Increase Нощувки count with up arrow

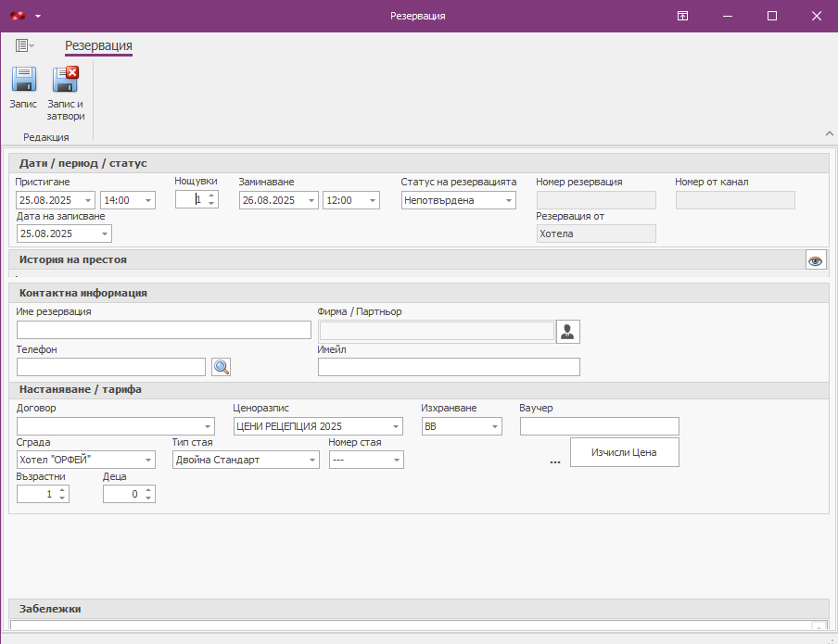[211, 196]
